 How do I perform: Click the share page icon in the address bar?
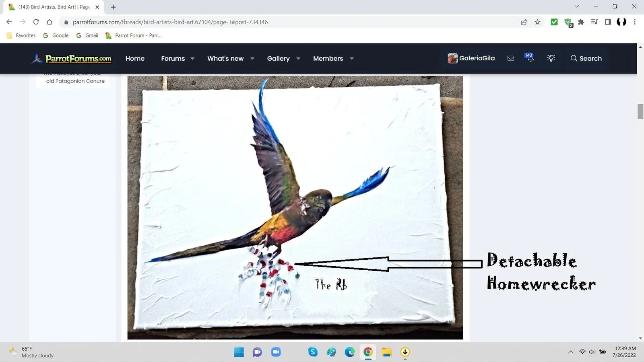point(524,22)
